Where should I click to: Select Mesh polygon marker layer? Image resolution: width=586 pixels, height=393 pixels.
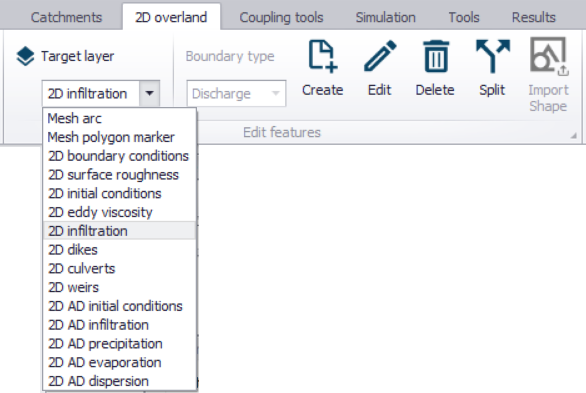[x=120, y=137]
